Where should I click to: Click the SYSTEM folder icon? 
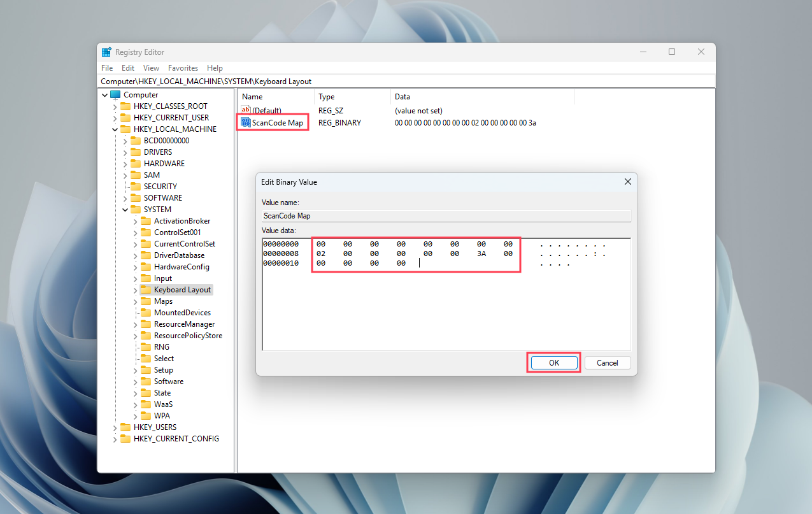click(136, 210)
